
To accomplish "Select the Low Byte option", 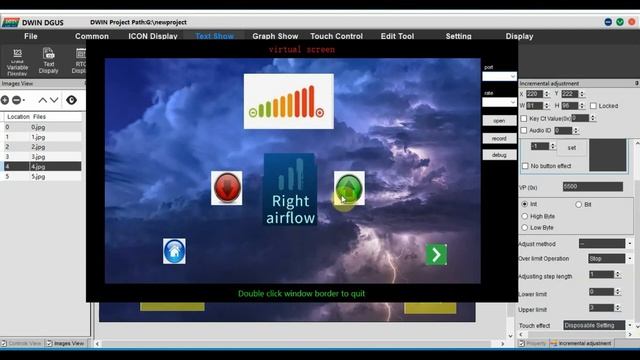I will (x=525, y=227).
